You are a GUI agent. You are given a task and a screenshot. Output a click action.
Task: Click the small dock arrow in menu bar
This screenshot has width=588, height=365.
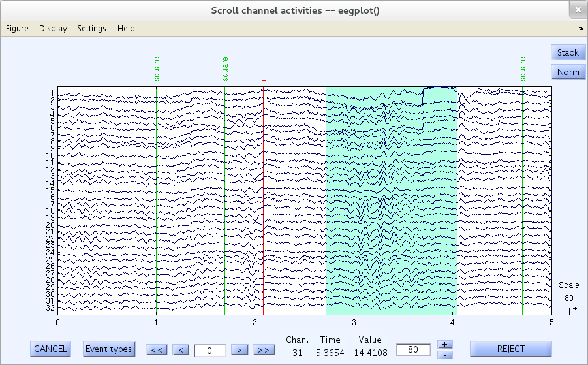point(581,29)
